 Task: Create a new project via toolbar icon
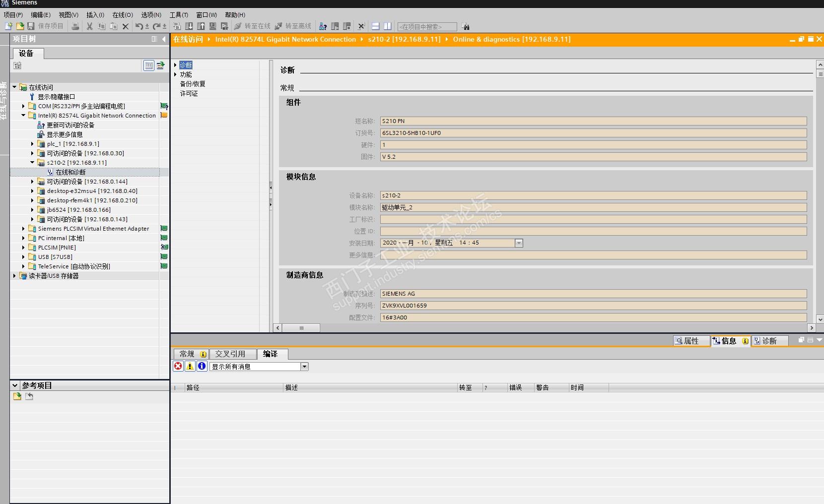[x=8, y=26]
